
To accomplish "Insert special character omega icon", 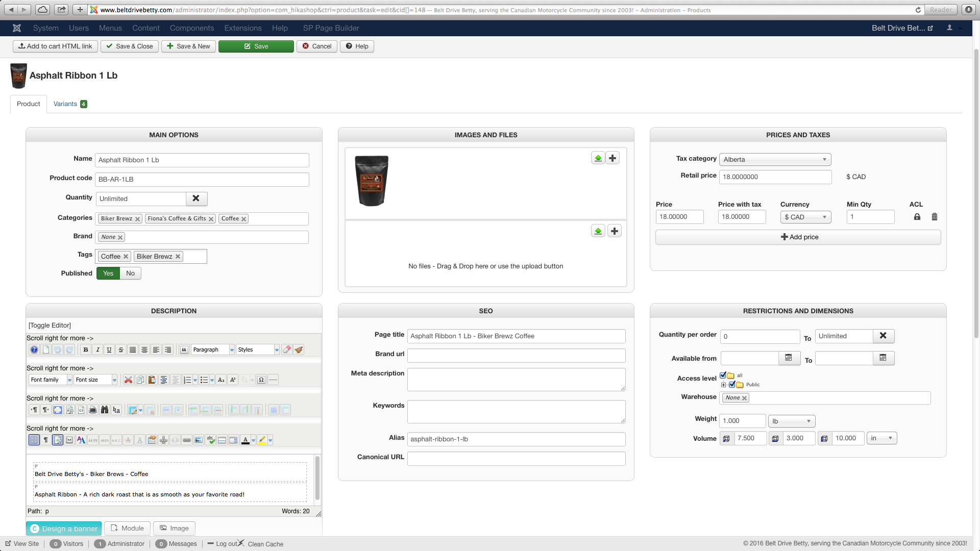I will pos(261,380).
